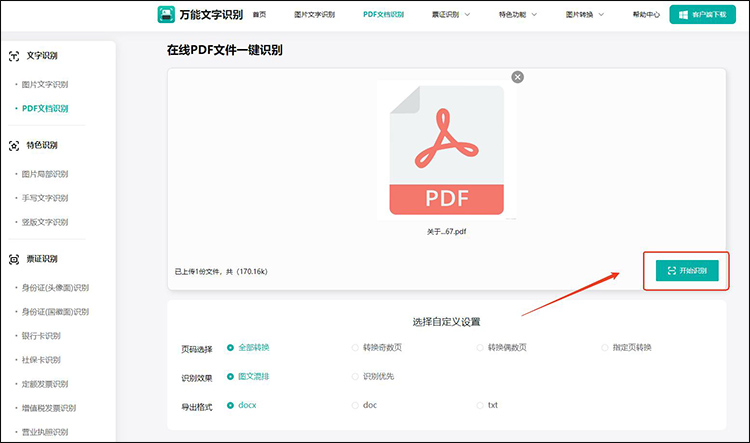Set export format to txt
Viewport: 750px width, 443px height.
tap(487, 405)
